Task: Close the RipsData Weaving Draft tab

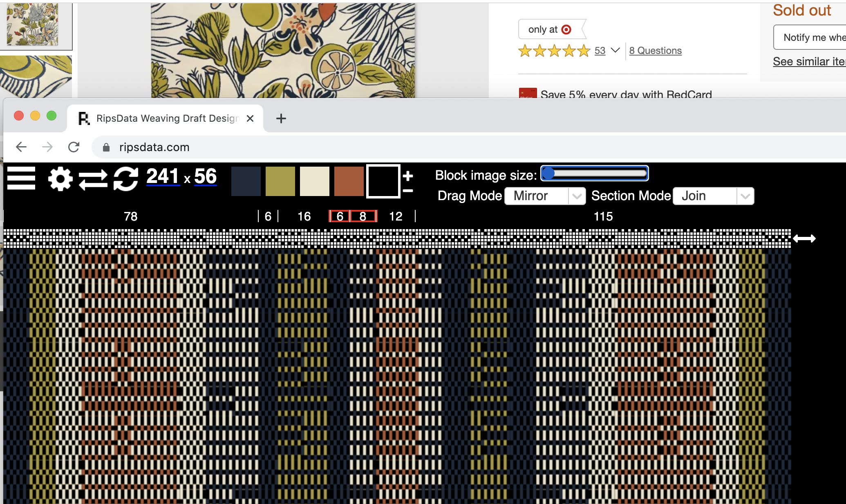Action: [250, 118]
